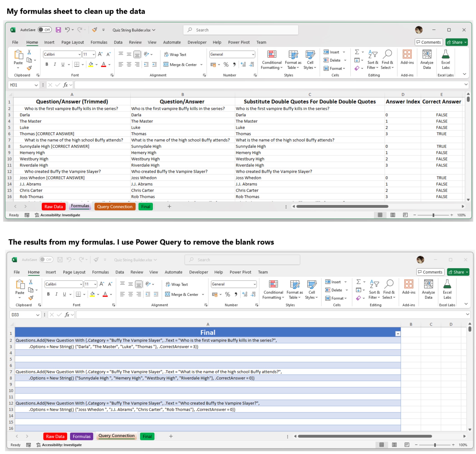This screenshot has height=454, width=476.
Task: Toggle Bold in the window showing cell H31
Action: click(47, 64)
